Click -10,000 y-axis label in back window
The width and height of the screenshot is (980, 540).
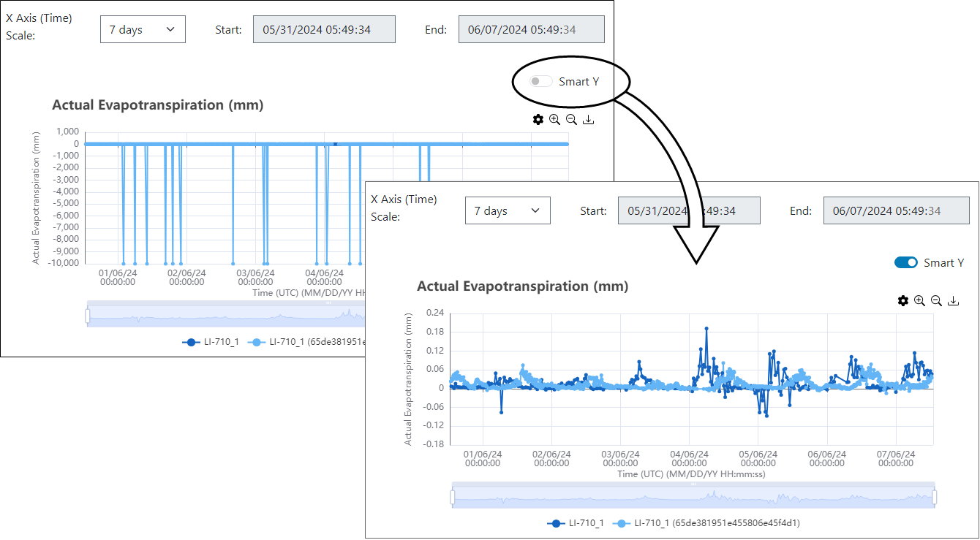click(x=62, y=264)
